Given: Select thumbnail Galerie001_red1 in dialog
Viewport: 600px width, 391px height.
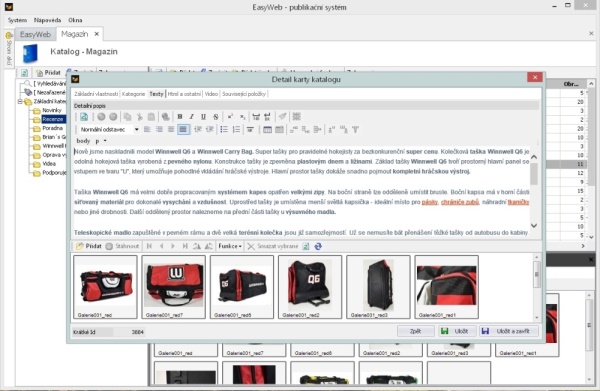Looking at the screenshot, I should [x=447, y=287].
